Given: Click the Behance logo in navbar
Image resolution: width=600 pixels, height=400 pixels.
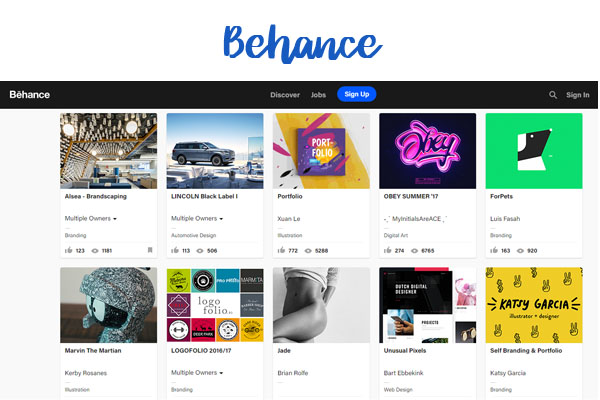Looking at the screenshot, I should (29, 95).
